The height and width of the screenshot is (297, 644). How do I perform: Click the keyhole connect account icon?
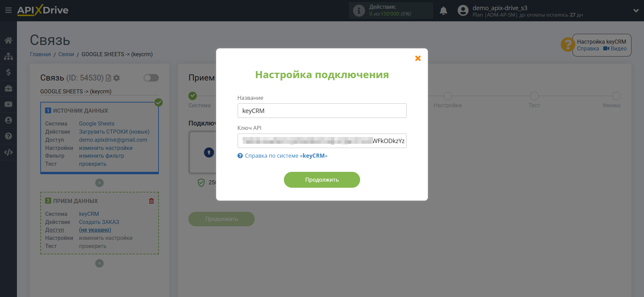click(x=209, y=153)
